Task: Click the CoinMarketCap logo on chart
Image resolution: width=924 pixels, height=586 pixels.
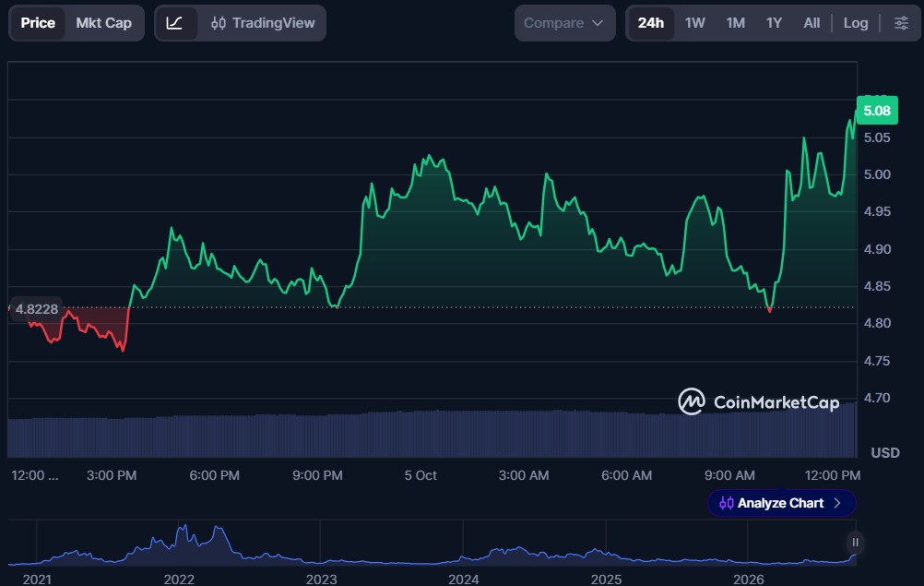Action: [x=759, y=402]
